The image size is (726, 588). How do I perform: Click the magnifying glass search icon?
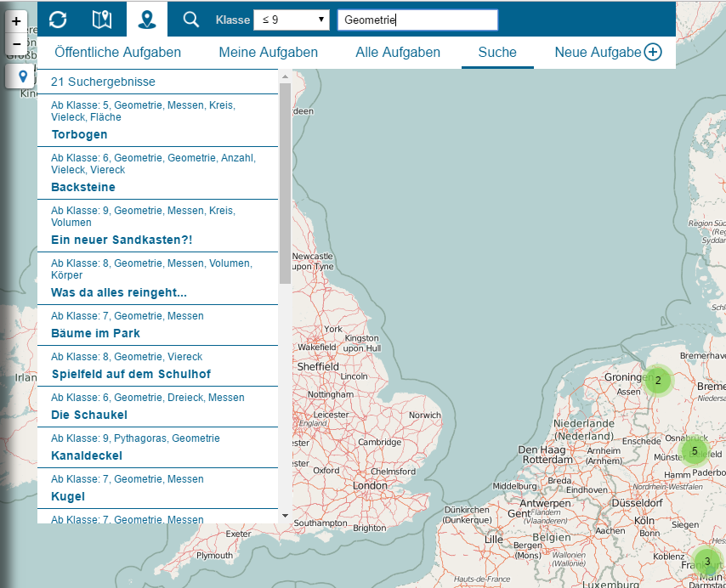click(191, 19)
